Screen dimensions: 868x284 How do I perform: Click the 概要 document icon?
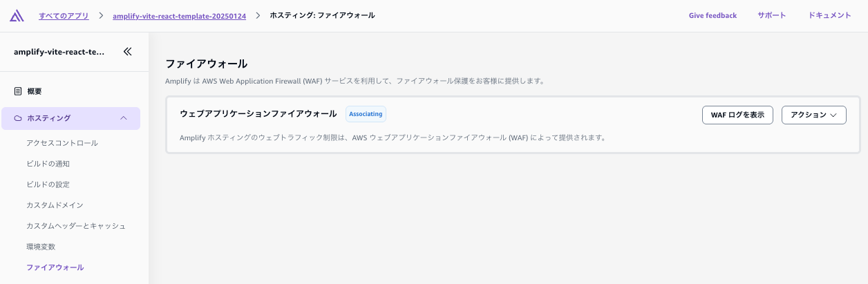pos(18,91)
